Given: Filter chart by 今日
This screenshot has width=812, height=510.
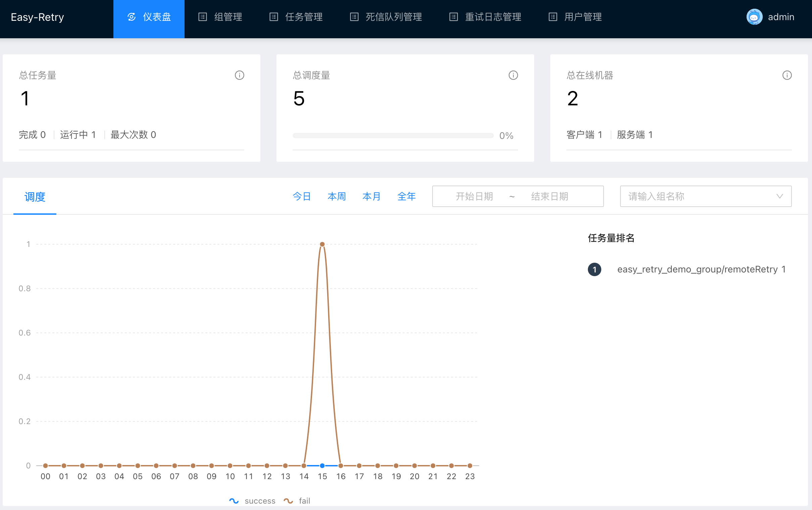Looking at the screenshot, I should coord(301,196).
